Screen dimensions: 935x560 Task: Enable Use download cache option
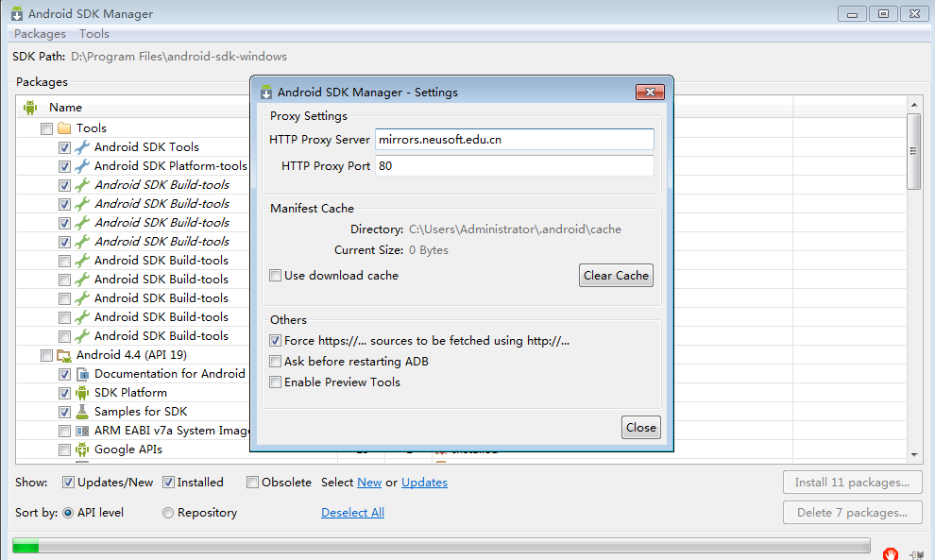(275, 276)
